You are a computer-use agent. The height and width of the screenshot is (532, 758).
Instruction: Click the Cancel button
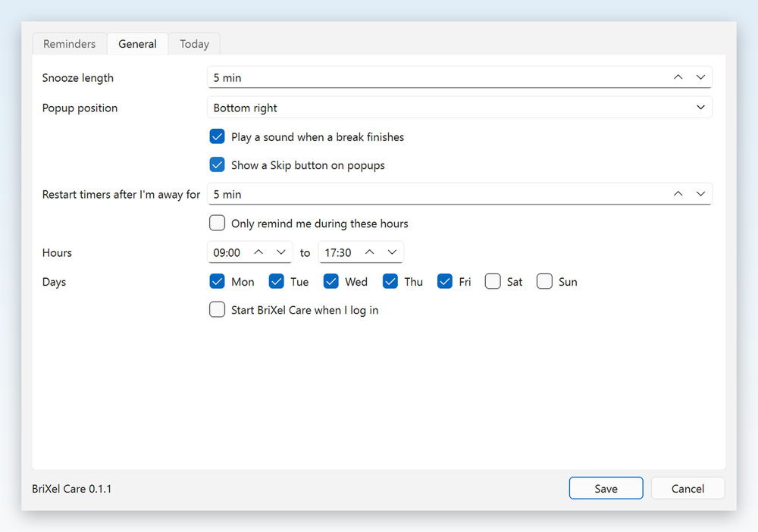tap(688, 488)
